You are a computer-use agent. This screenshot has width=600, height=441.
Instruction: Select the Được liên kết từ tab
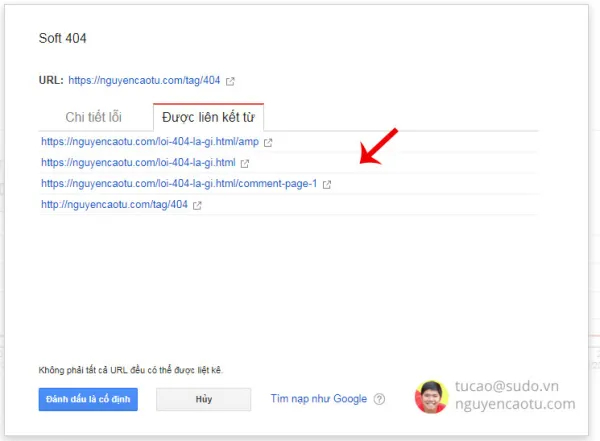point(208,117)
